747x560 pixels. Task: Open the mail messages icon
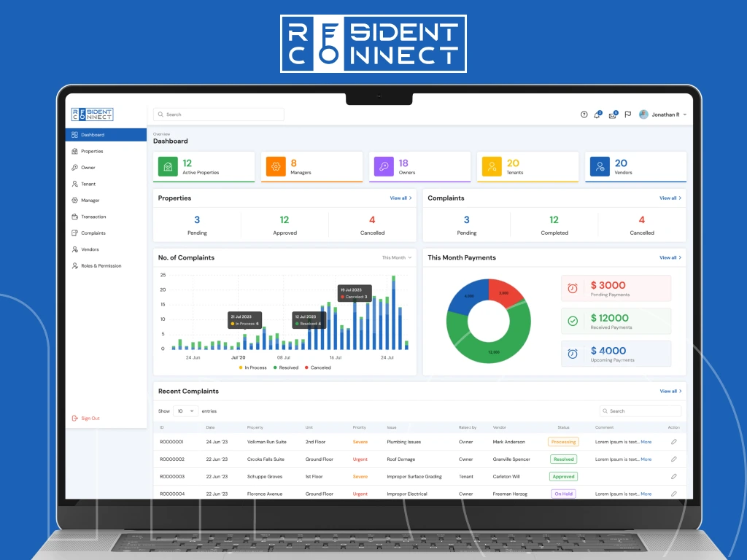point(613,114)
